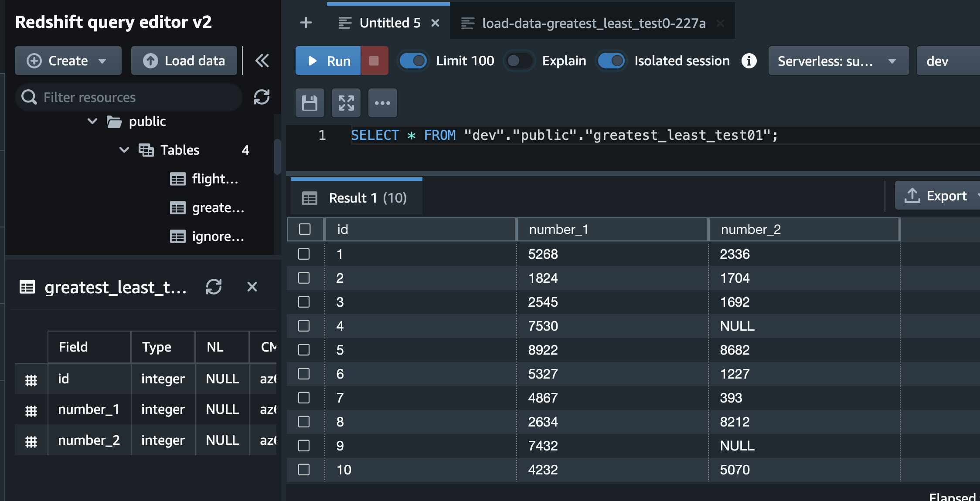Check the row with id 10
This screenshot has height=501, width=980.
(x=304, y=470)
